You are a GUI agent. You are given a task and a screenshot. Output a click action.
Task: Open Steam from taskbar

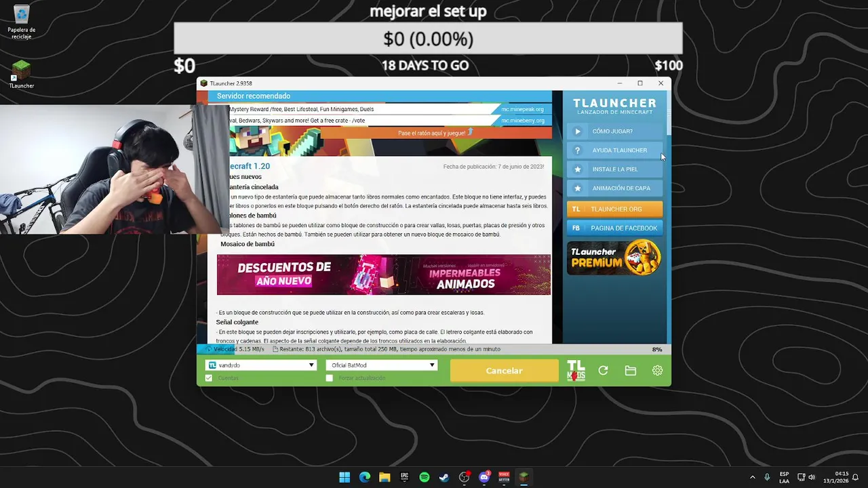click(444, 477)
